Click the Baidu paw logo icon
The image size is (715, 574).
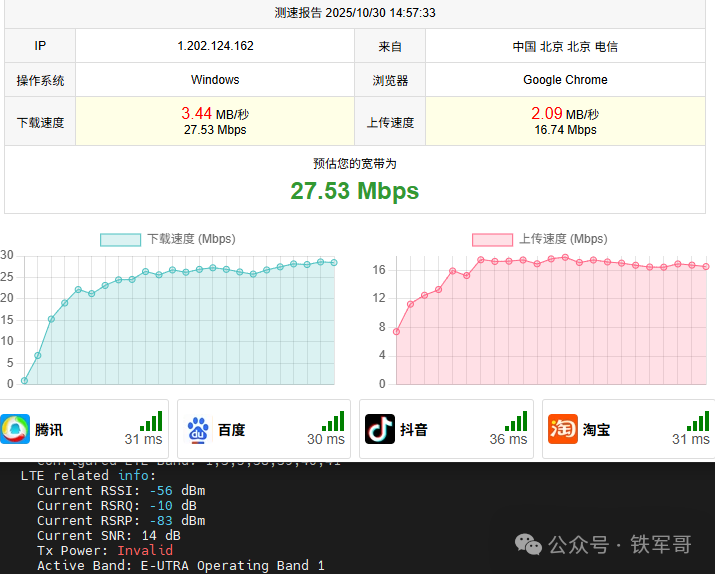(x=198, y=429)
